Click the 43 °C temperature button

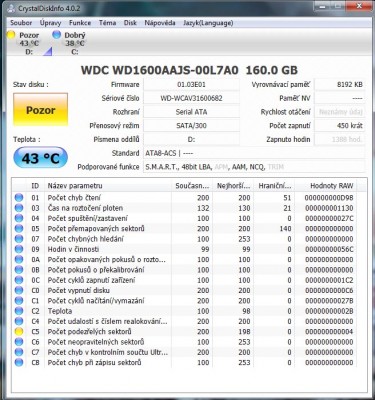point(40,158)
